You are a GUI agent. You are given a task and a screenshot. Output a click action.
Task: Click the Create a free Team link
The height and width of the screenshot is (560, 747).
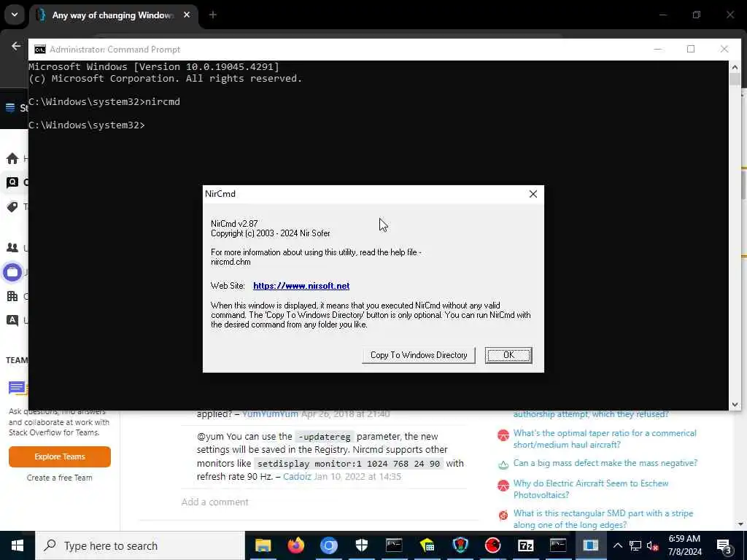[x=60, y=478]
